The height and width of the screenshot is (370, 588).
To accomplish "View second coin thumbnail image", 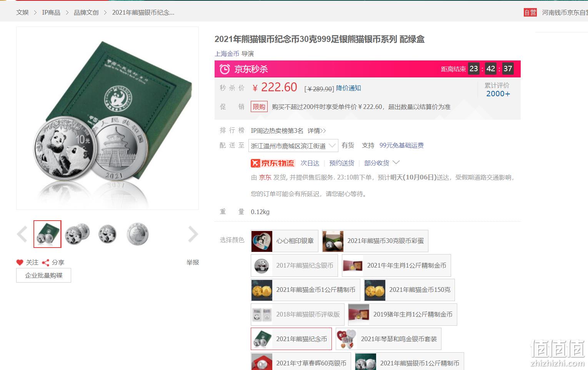I will tap(77, 234).
